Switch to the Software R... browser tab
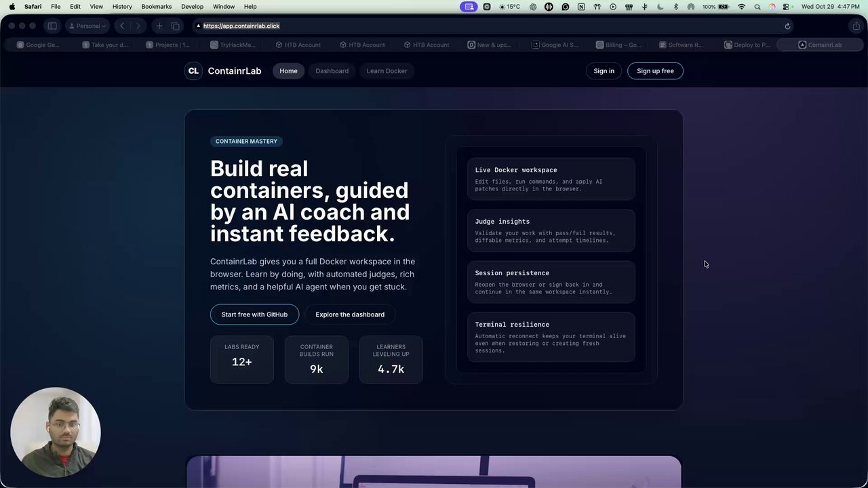 tap(681, 45)
